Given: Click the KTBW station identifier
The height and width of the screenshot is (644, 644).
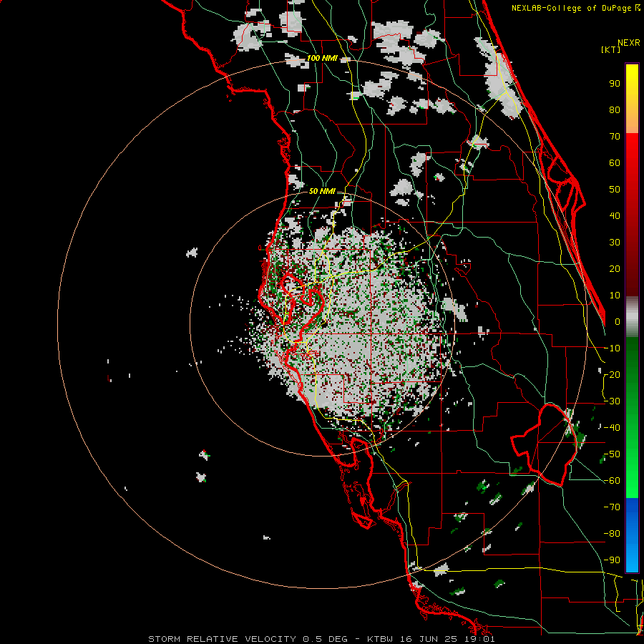Looking at the screenshot, I should click(381, 639).
